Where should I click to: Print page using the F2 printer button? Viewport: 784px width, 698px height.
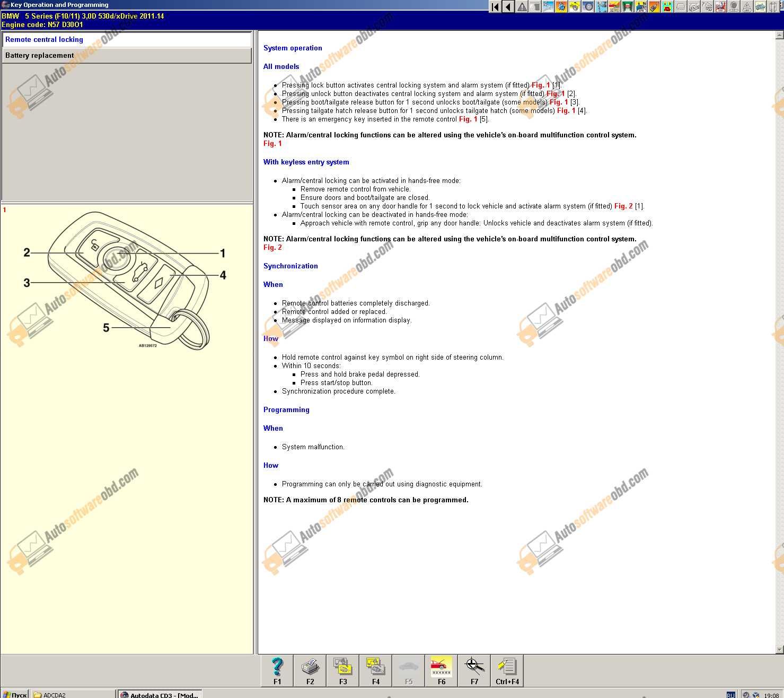[x=310, y=671]
